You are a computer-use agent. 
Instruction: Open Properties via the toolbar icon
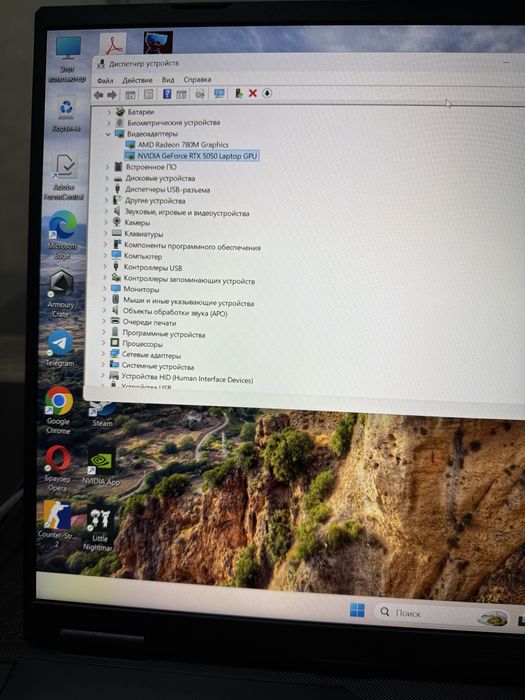[x=149, y=94]
